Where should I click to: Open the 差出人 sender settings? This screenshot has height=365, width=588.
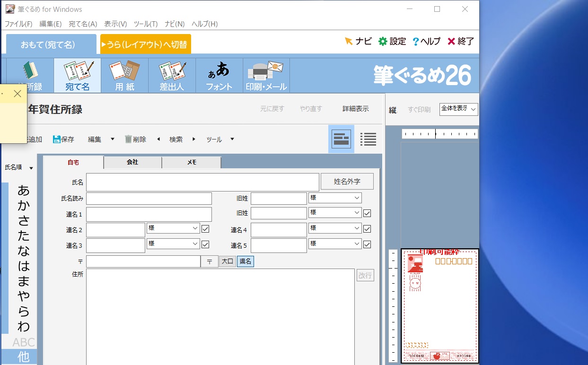[172, 76]
